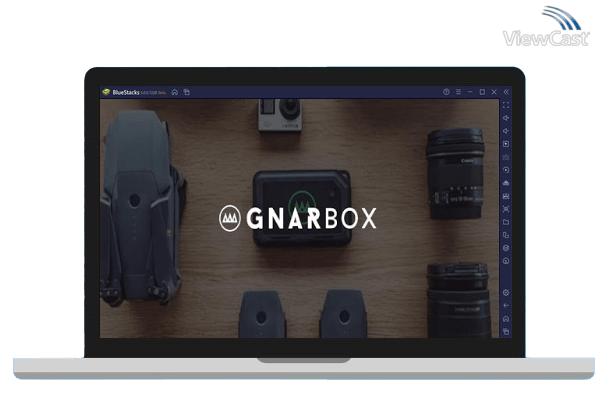This screenshot has height=414, width=602.
Task: Click the install APK sidebar icon
Action: click(506, 183)
